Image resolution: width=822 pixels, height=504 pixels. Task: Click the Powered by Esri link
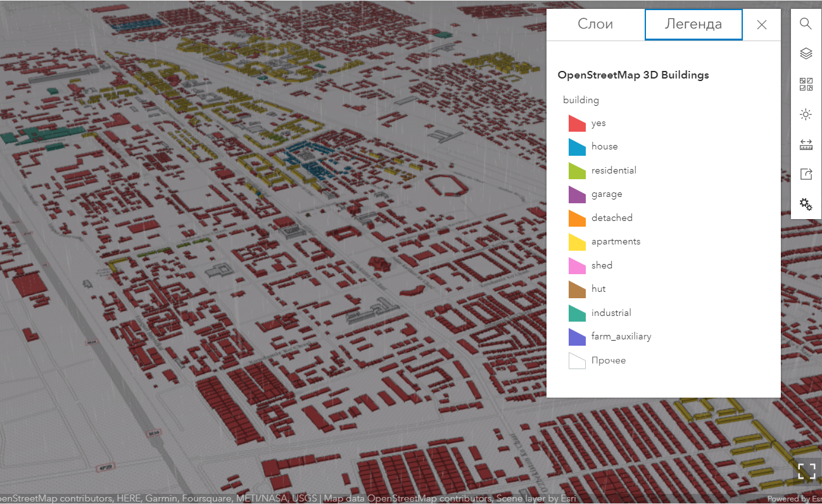[x=794, y=499]
